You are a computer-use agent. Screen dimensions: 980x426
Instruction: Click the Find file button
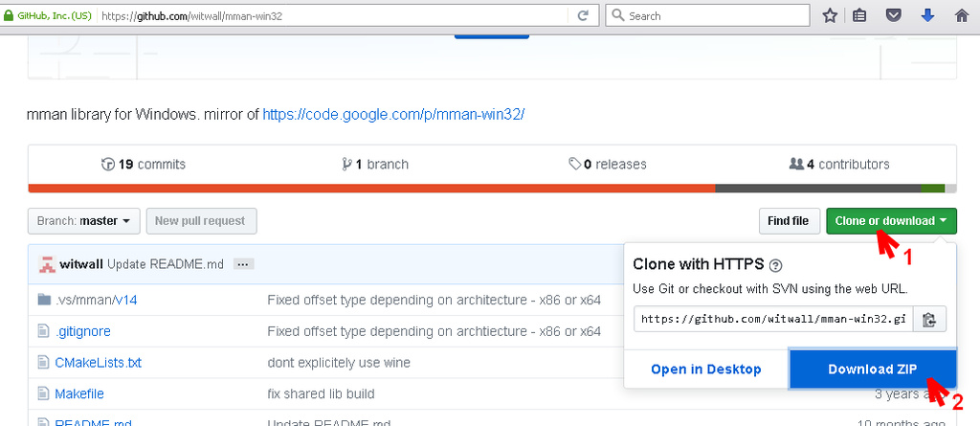click(x=788, y=221)
